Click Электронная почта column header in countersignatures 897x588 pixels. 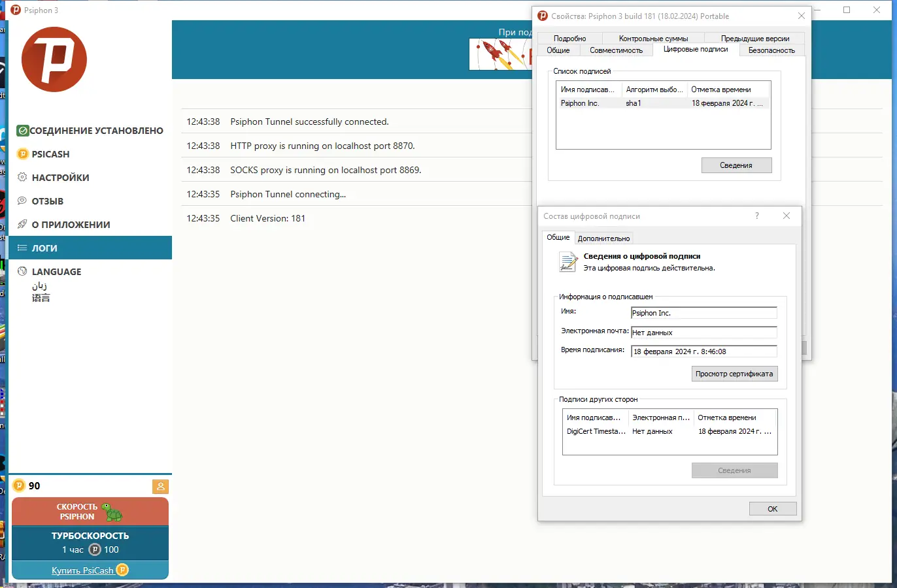tap(661, 417)
